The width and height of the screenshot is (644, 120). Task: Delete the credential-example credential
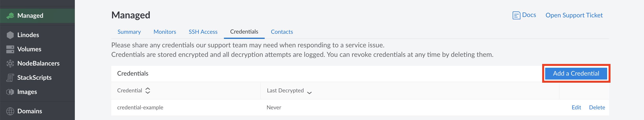[597, 107]
